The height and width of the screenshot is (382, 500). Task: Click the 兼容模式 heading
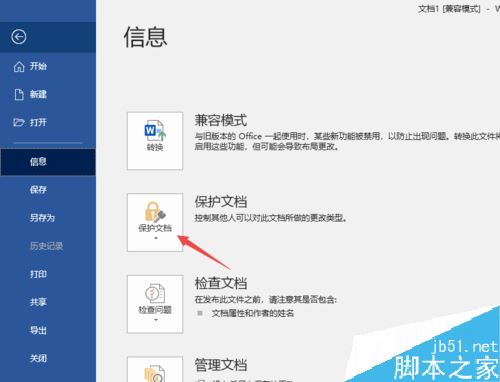(221, 120)
